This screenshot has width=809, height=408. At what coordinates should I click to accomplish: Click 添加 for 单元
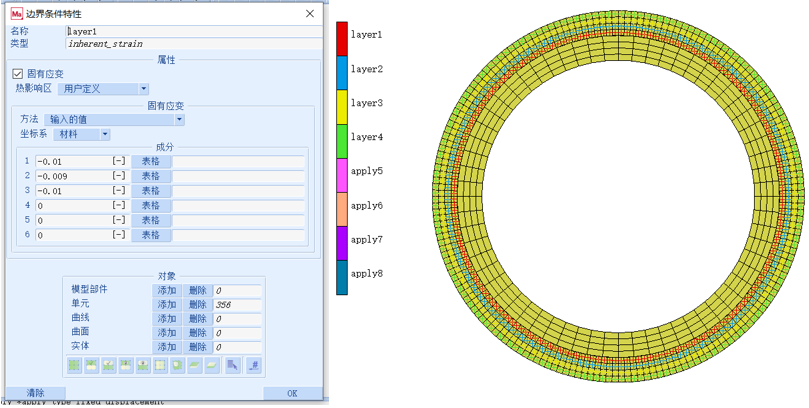coord(167,304)
